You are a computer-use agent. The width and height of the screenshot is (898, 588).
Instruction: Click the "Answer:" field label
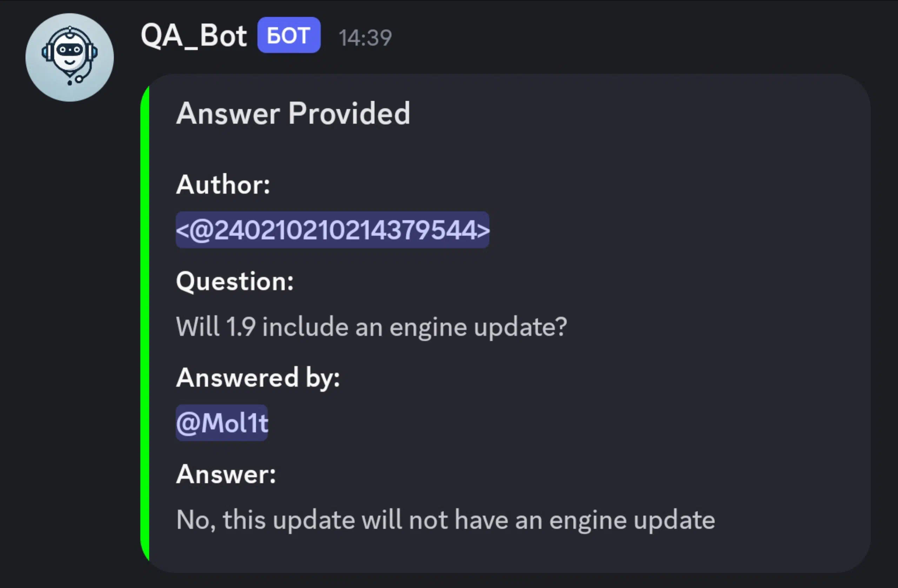(226, 474)
